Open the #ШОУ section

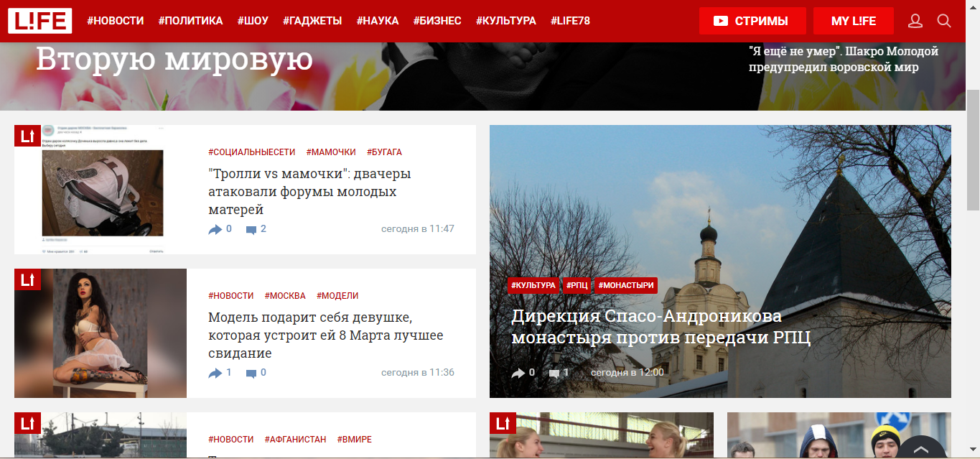[x=253, y=21]
